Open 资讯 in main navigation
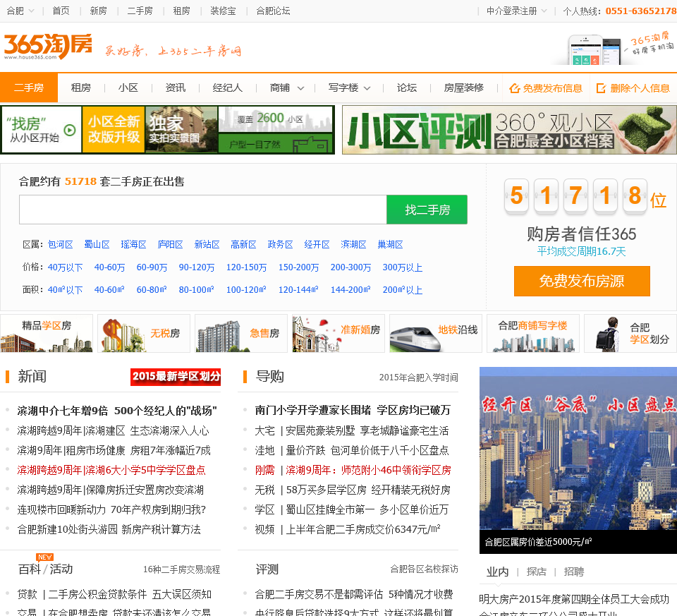The height and width of the screenshot is (616, 677). 176,88
